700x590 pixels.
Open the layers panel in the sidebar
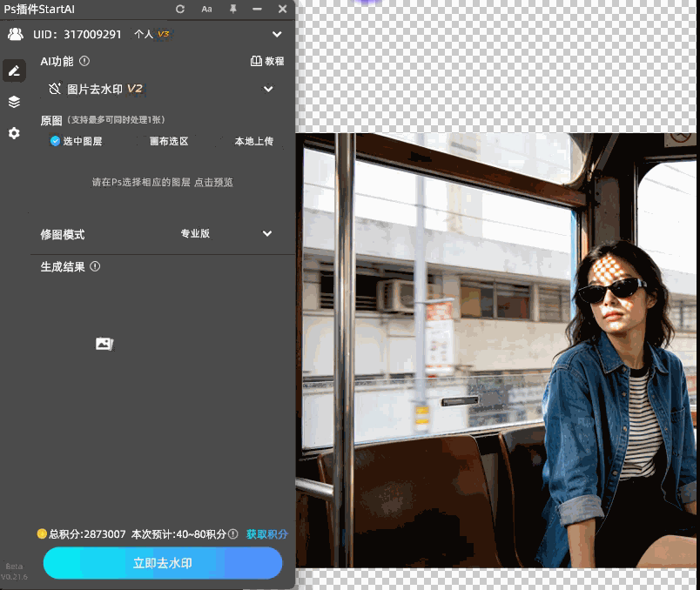[x=14, y=101]
